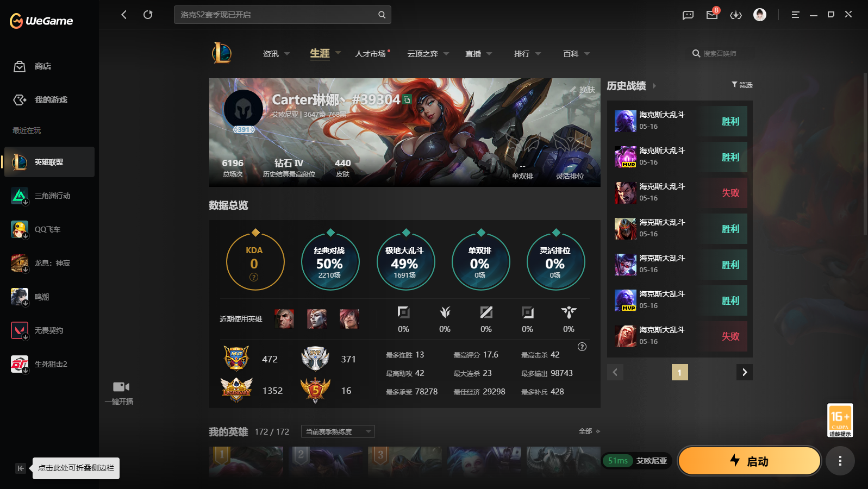Open the 当前赛季熟练度 dropdown

coord(338,431)
